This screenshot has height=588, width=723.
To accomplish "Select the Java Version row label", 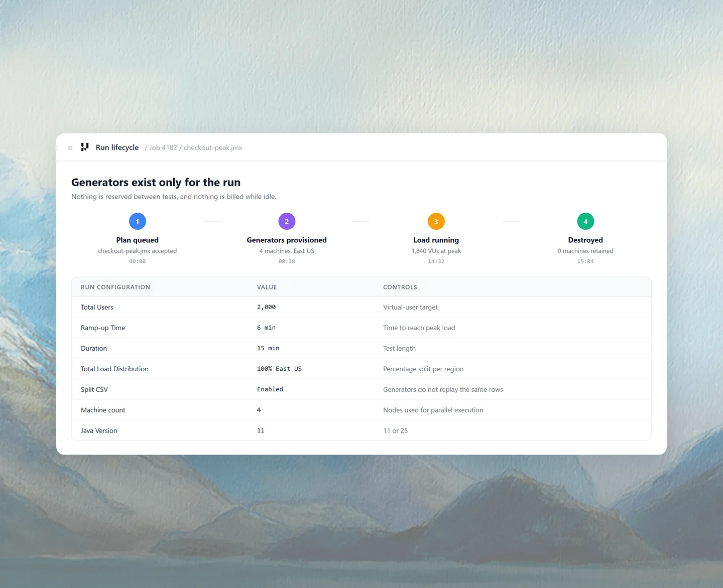I will click(99, 431).
